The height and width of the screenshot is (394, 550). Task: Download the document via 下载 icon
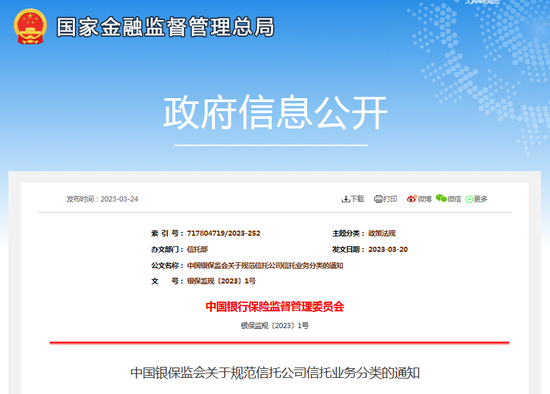[353, 199]
